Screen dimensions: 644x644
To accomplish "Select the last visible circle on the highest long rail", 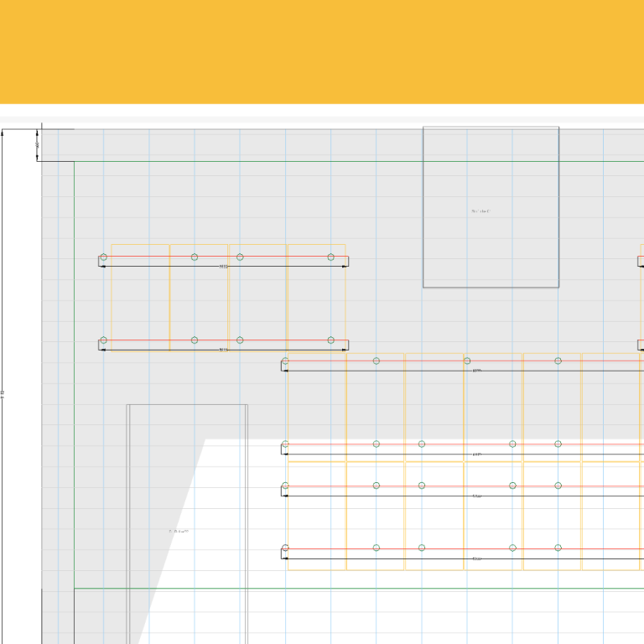I will tap(558, 361).
